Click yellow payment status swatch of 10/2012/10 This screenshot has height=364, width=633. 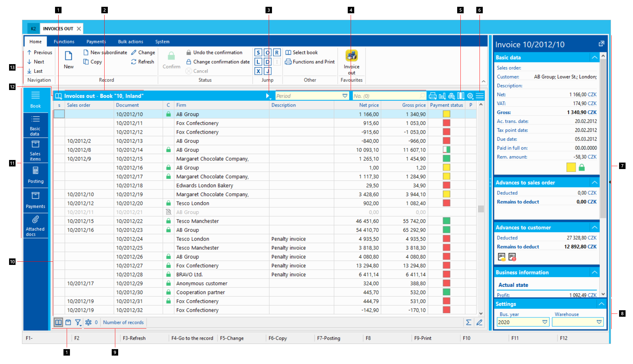pos(446,114)
